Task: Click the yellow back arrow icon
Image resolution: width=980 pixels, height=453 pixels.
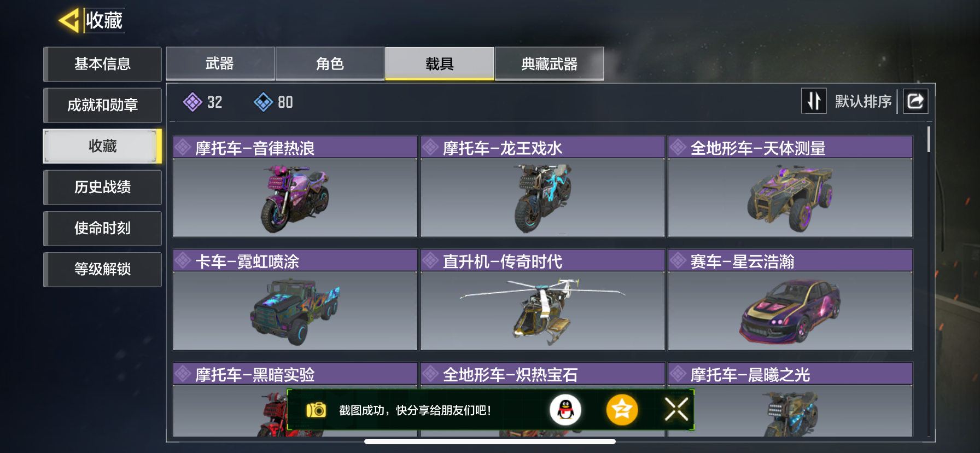Action: 69,21
